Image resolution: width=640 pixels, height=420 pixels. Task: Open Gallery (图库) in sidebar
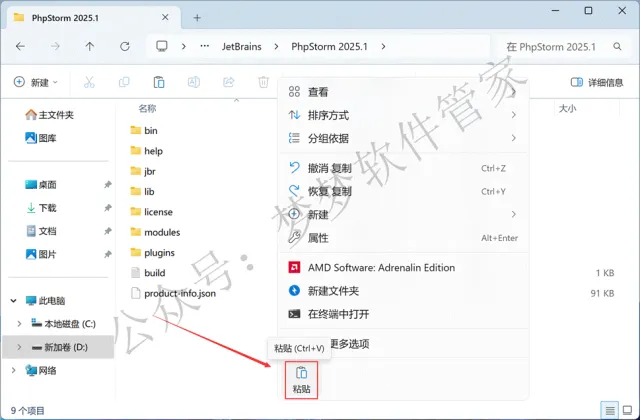tap(41, 138)
